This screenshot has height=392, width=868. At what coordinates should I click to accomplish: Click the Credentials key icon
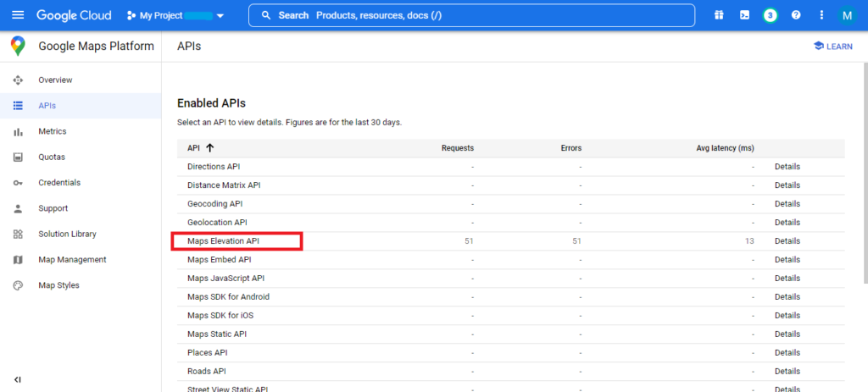point(18,183)
